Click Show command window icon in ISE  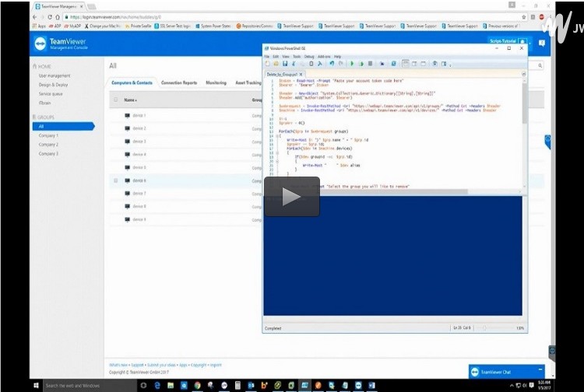click(434, 64)
